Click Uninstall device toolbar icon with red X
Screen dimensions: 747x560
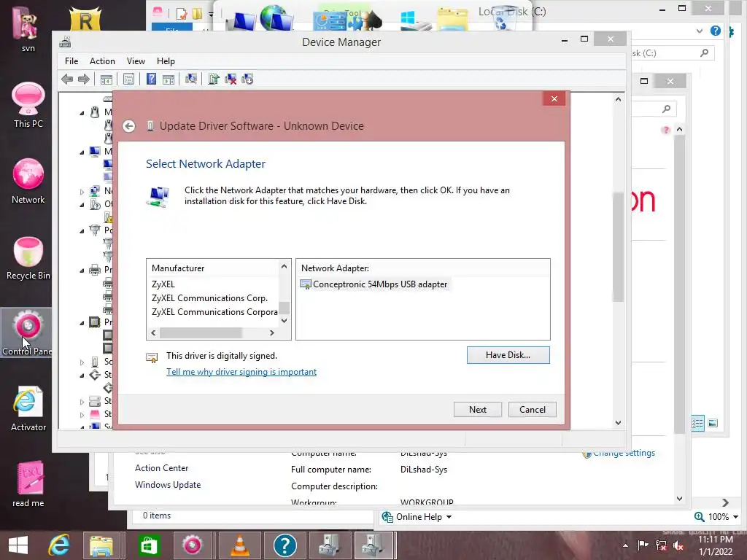[231, 79]
